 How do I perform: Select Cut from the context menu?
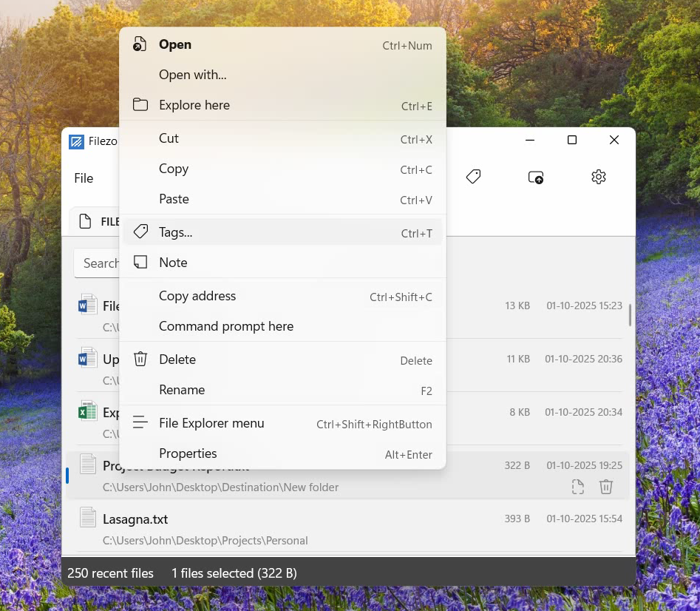tap(169, 138)
